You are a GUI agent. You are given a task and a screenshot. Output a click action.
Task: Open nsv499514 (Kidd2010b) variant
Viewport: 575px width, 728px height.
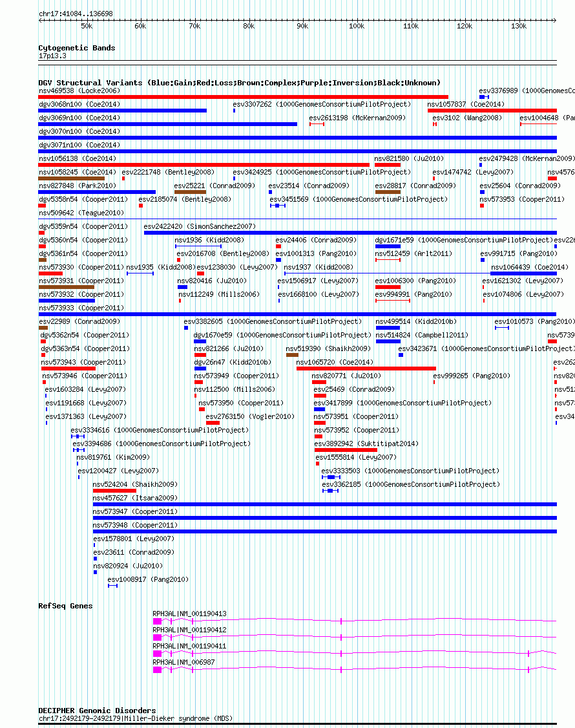pos(388,328)
